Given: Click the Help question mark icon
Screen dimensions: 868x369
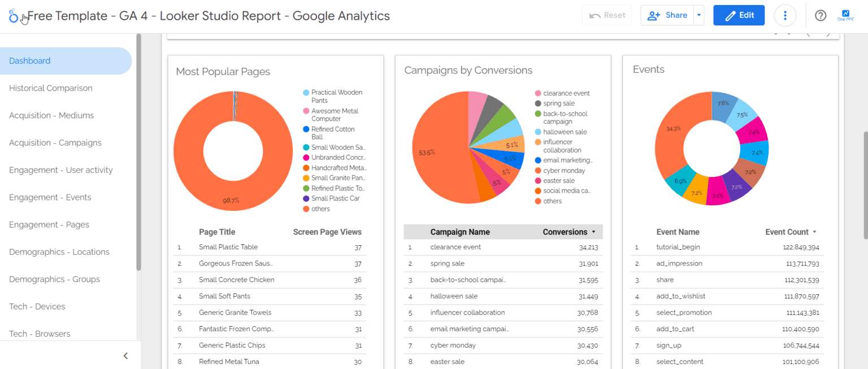Looking at the screenshot, I should (x=821, y=15).
